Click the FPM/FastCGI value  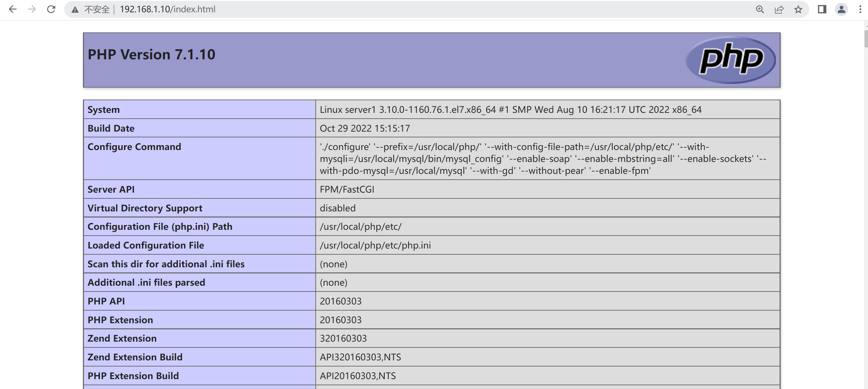tap(347, 190)
